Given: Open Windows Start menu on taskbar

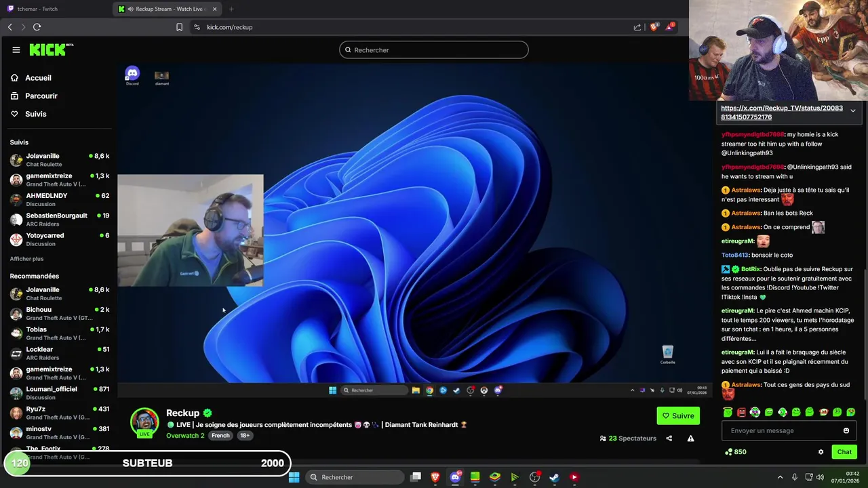Looking at the screenshot, I should [x=294, y=477].
